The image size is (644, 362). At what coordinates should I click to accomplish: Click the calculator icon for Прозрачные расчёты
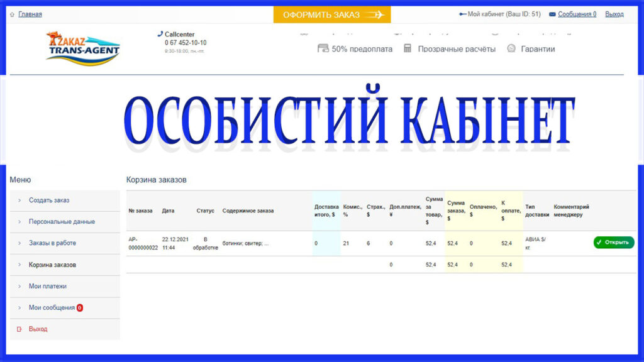408,48
